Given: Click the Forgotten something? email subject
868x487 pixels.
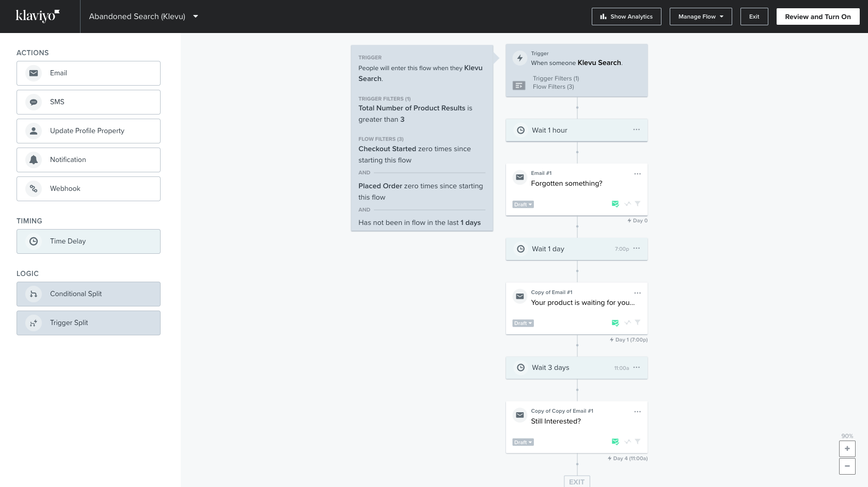Looking at the screenshot, I should pos(566,184).
